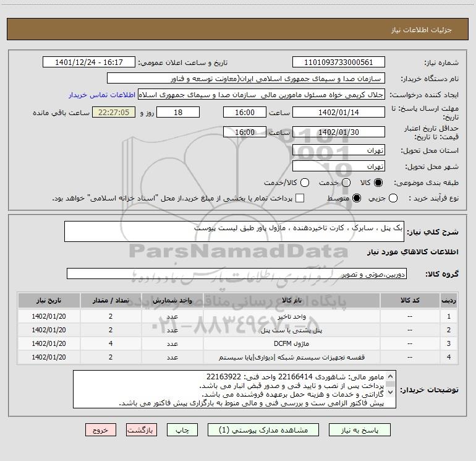Viewport: 476px width, 461px height.
Task: Select the خدمت radio button
Action: pos(346,183)
